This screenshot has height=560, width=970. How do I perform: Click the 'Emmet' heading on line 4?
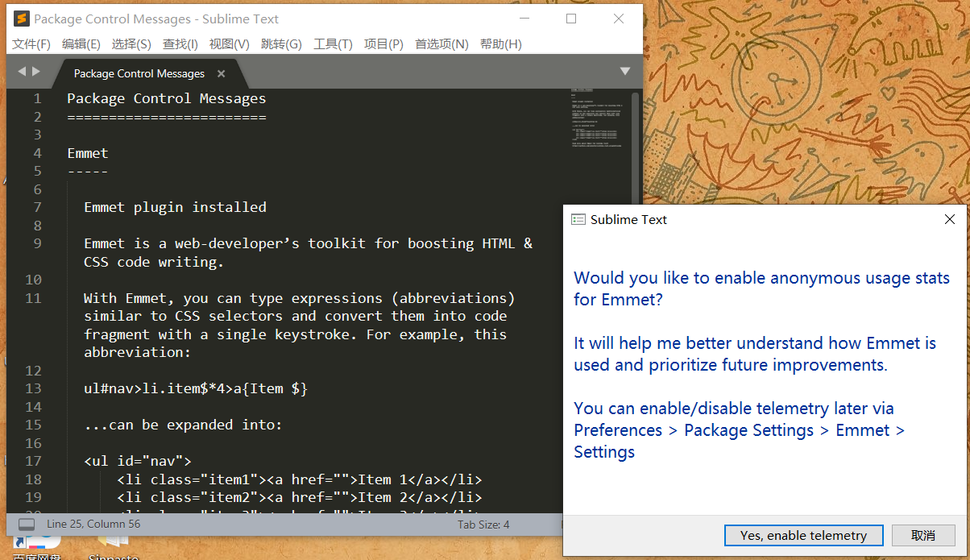click(x=88, y=153)
